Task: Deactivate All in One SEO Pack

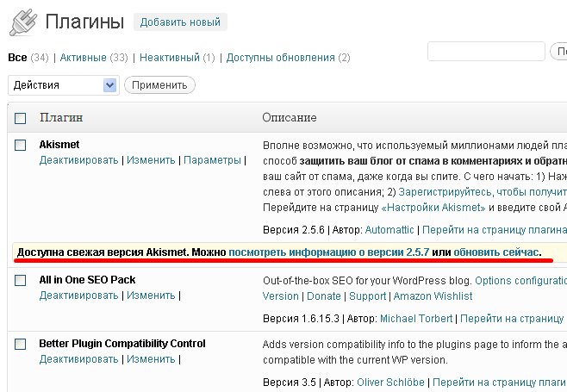Action: [x=78, y=296]
